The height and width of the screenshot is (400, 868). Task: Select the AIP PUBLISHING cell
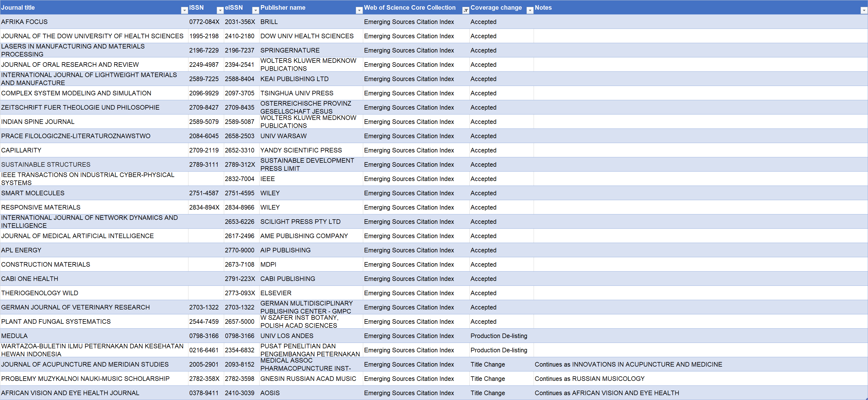[x=311, y=250]
